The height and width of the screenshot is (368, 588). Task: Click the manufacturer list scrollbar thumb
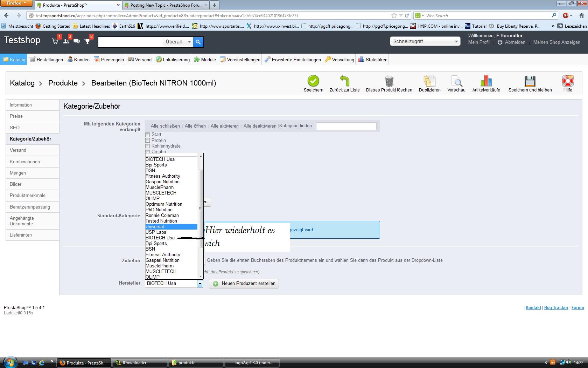tap(201, 209)
